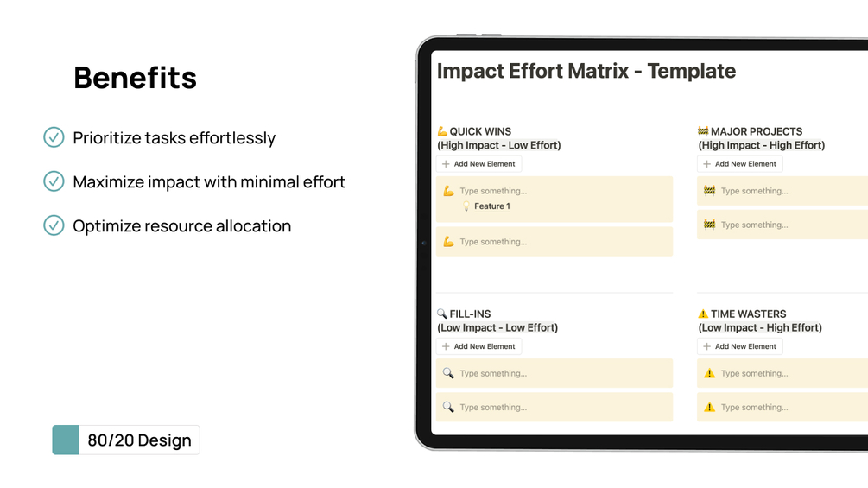Click the warning icon beside Time Wasters

703,314
